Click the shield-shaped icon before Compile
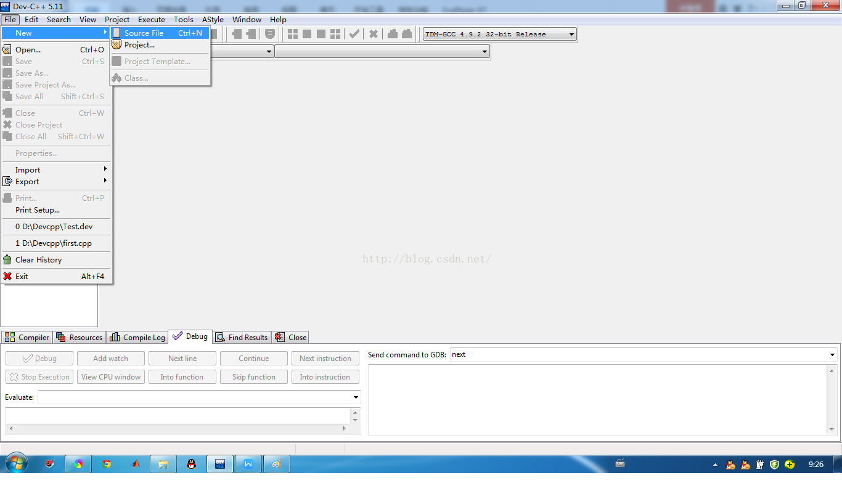The height and width of the screenshot is (504, 842). pyautogui.click(x=270, y=34)
